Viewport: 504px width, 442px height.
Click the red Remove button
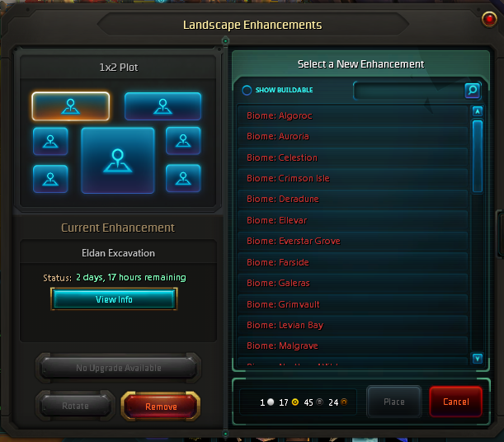click(x=161, y=407)
